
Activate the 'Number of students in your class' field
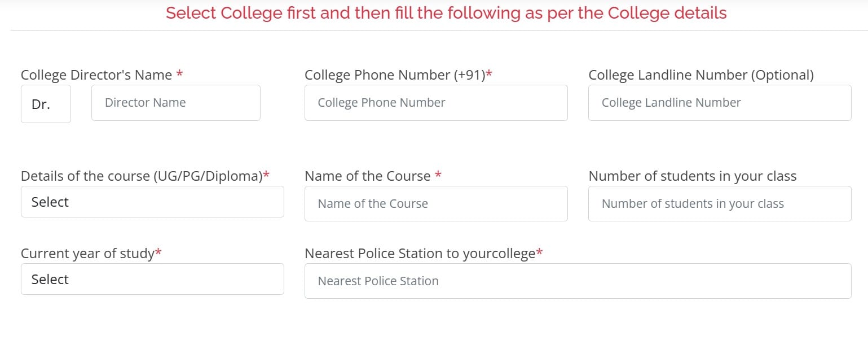(719, 203)
